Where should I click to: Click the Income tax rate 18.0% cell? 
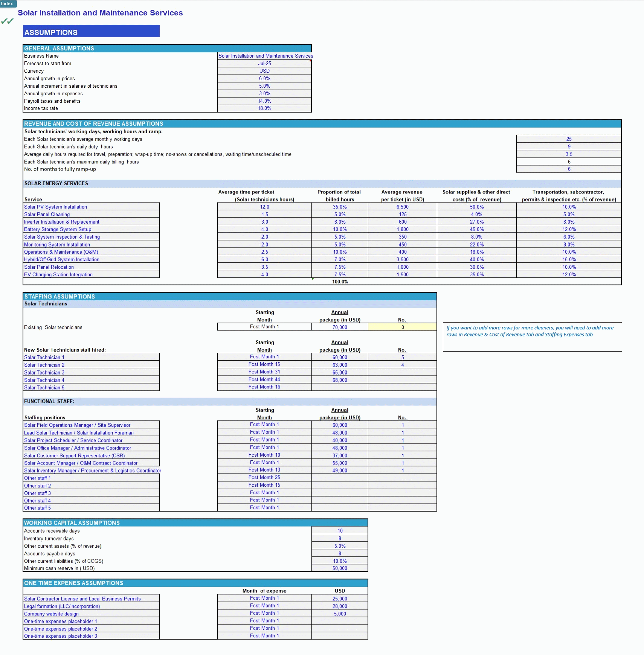pos(264,108)
